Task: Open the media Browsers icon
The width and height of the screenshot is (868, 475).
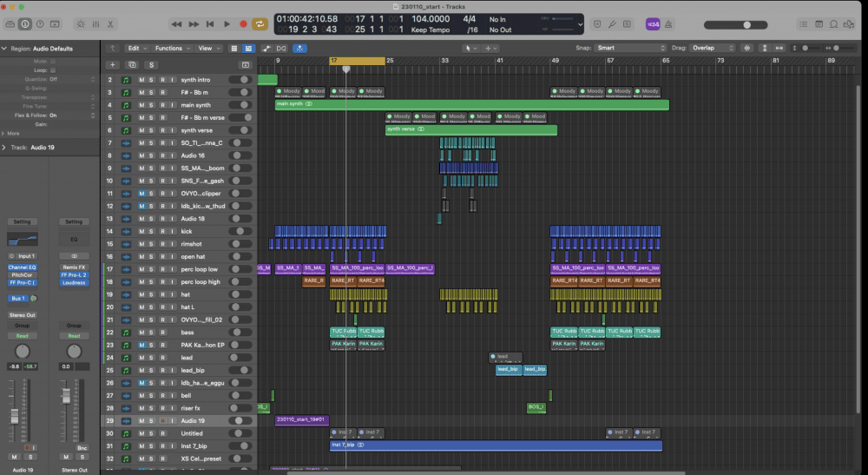Action: (849, 24)
